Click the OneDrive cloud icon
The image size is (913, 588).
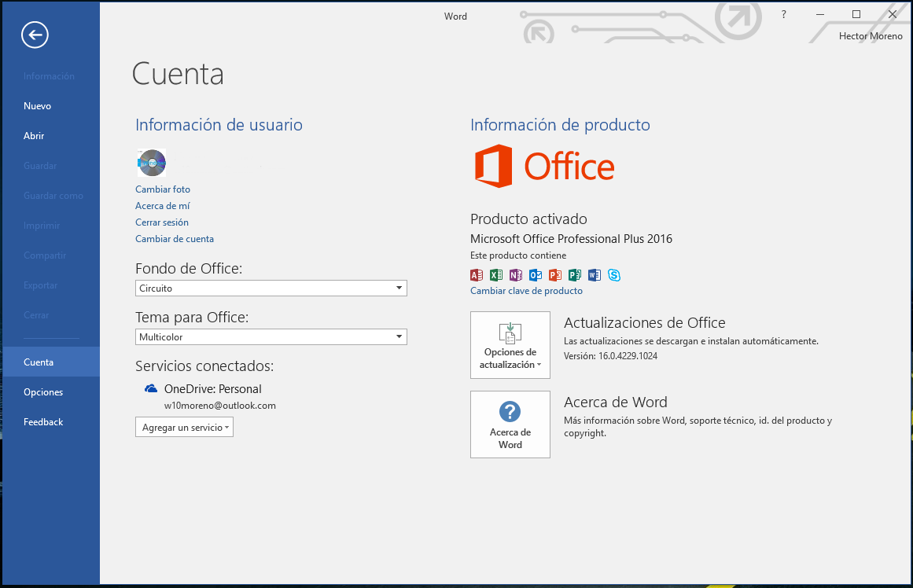(x=151, y=388)
